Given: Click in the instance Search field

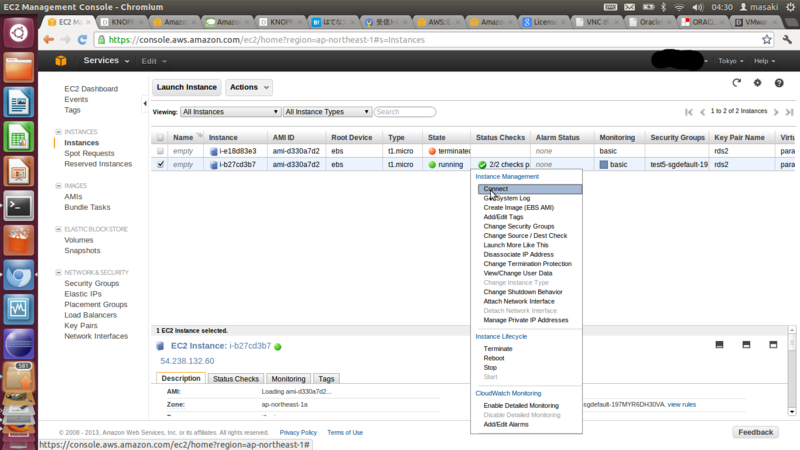Looking at the screenshot, I should click(x=405, y=112).
